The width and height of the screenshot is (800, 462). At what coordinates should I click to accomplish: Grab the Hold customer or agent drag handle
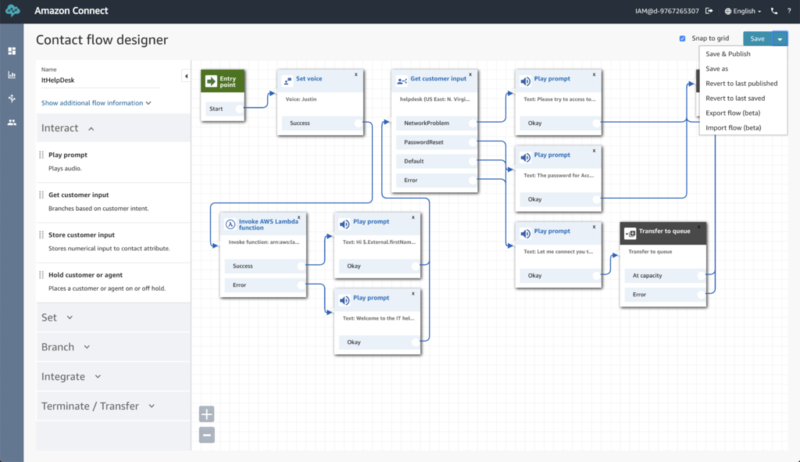[41, 275]
